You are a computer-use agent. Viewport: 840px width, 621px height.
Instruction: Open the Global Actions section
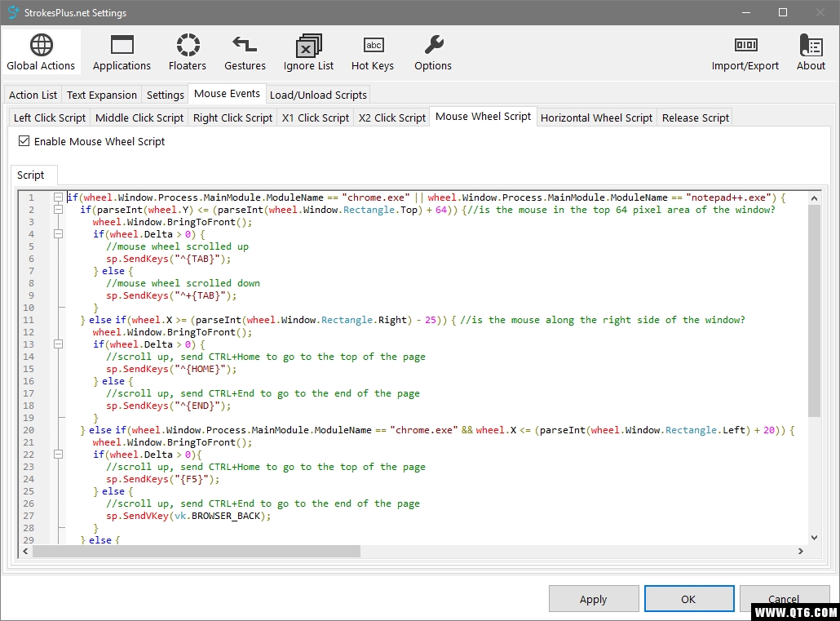pyautogui.click(x=41, y=52)
